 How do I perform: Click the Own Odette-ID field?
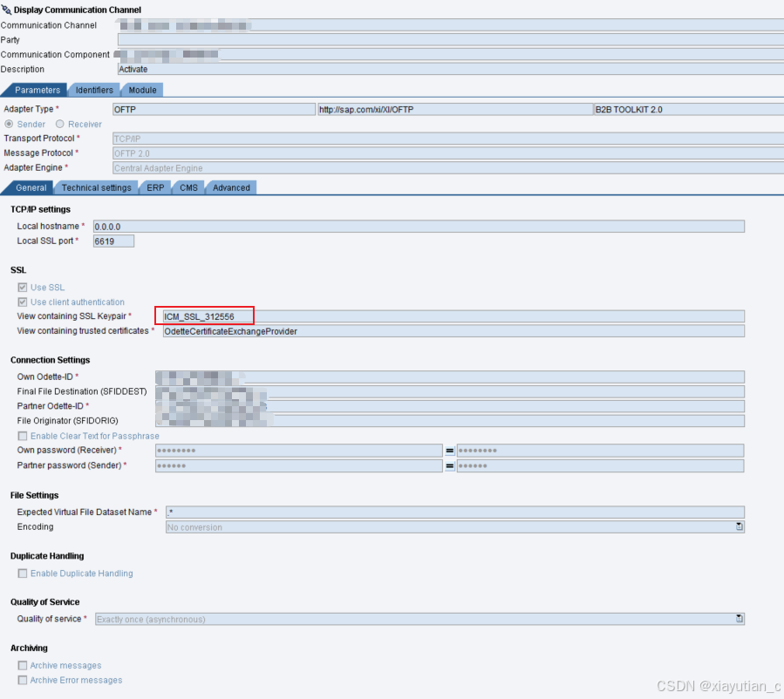(449, 377)
